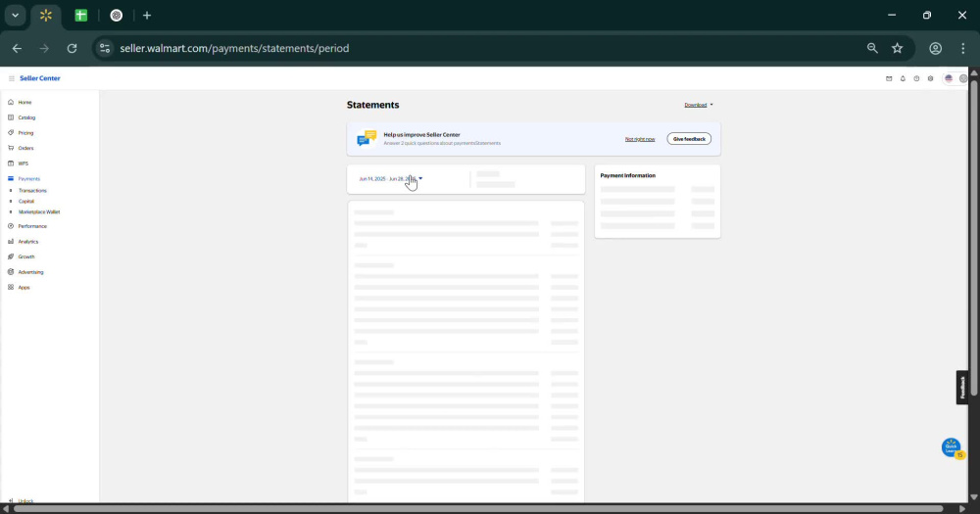The height and width of the screenshot is (514, 980).
Task: Open the Chrome three-dot menu
Action: coord(962,48)
